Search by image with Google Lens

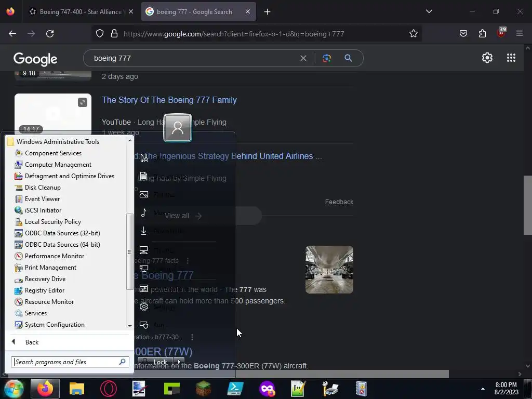pyautogui.click(x=327, y=58)
